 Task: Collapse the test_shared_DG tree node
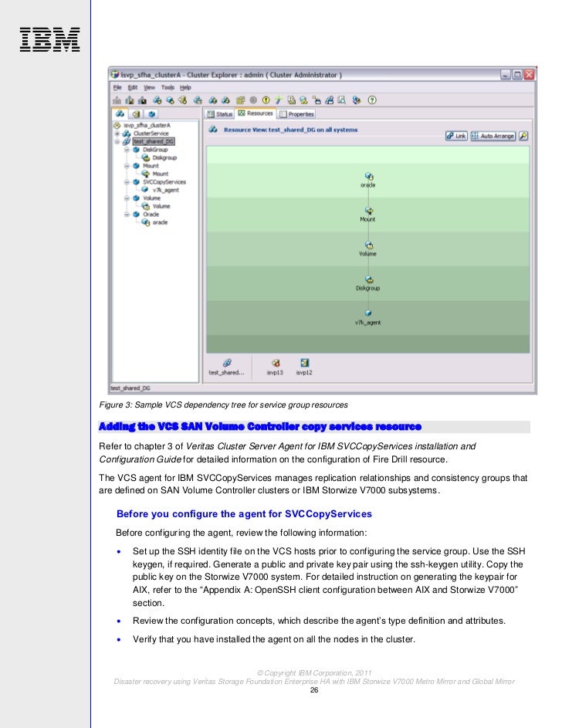(117, 141)
